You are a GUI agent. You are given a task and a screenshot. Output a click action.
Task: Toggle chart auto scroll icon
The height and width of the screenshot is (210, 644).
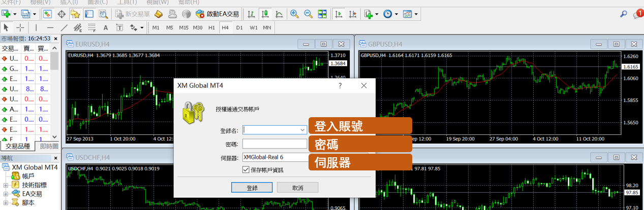point(338,14)
